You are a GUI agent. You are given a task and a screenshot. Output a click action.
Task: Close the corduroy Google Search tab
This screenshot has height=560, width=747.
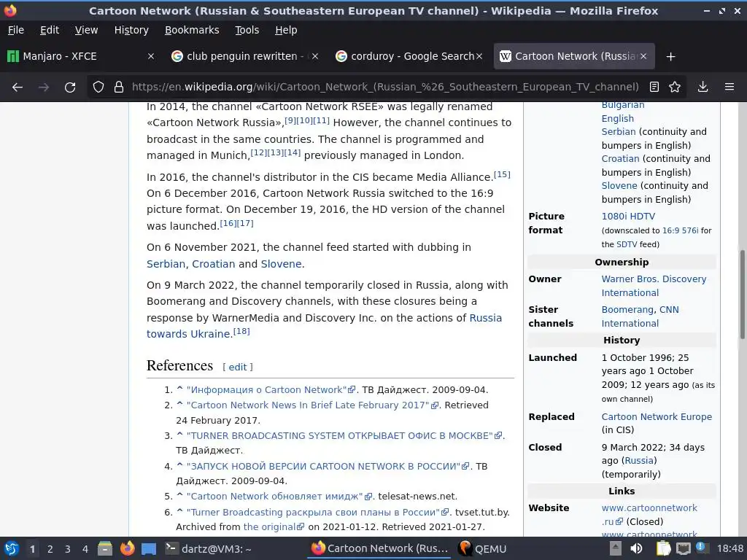click(x=479, y=56)
